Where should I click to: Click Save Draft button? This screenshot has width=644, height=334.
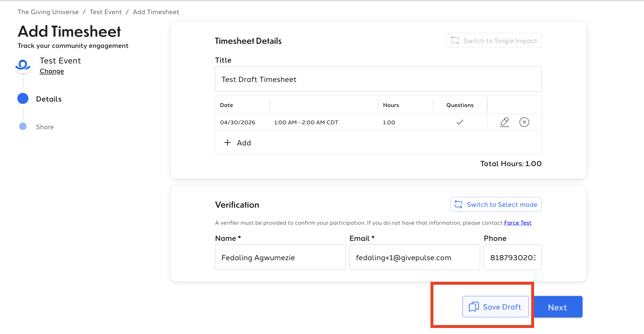tap(495, 307)
